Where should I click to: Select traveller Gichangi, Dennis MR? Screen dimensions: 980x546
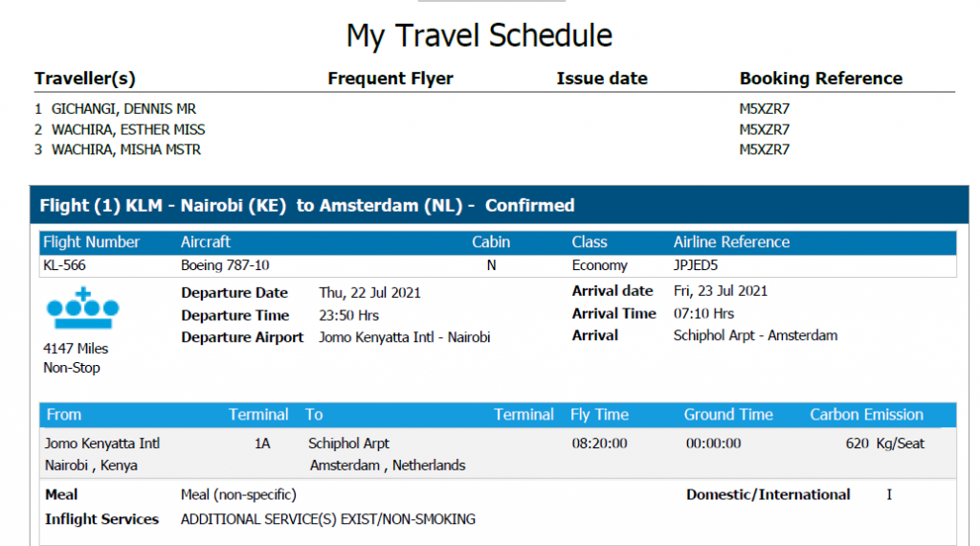tap(123, 109)
